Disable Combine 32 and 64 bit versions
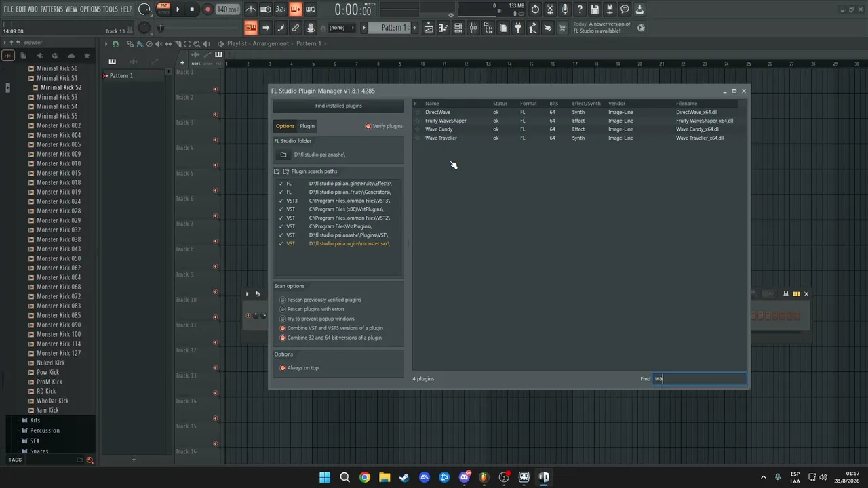Image resolution: width=868 pixels, height=488 pixels. click(283, 338)
